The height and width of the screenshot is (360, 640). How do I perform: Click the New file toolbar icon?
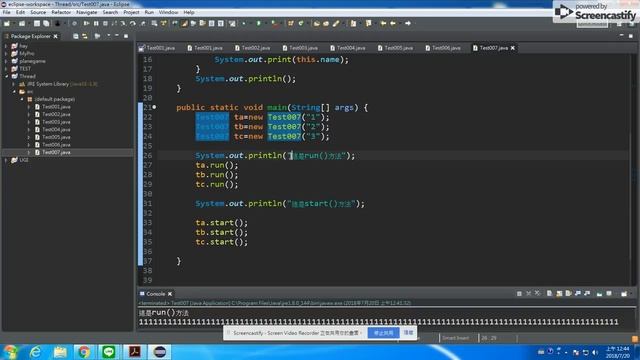[x=7, y=24]
